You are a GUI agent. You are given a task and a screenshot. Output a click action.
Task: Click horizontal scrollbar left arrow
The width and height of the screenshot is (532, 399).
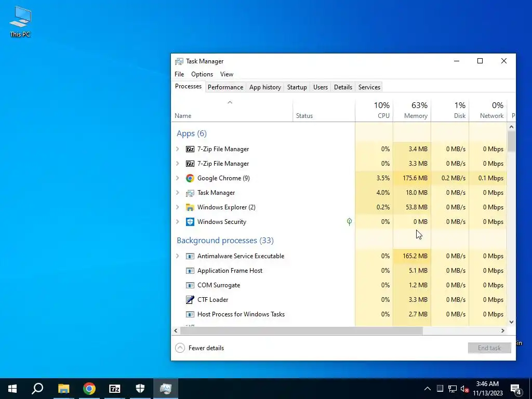pyautogui.click(x=176, y=330)
